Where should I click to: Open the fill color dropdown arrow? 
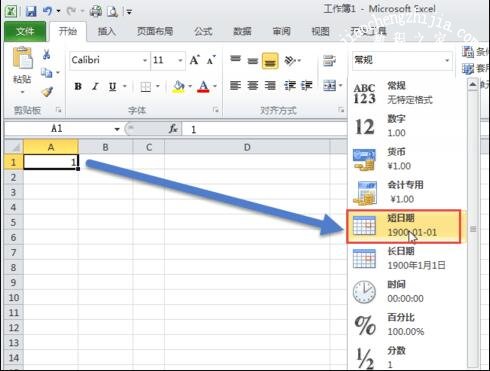[190, 87]
